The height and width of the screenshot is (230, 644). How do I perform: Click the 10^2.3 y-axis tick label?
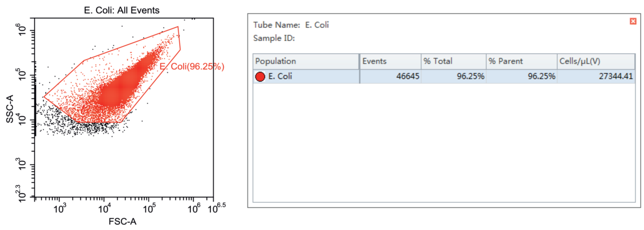(22, 194)
